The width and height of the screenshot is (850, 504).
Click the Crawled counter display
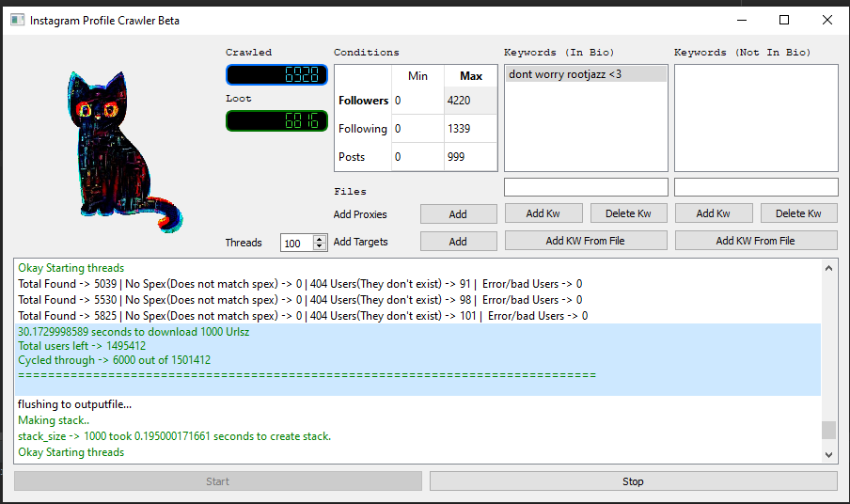pos(277,75)
